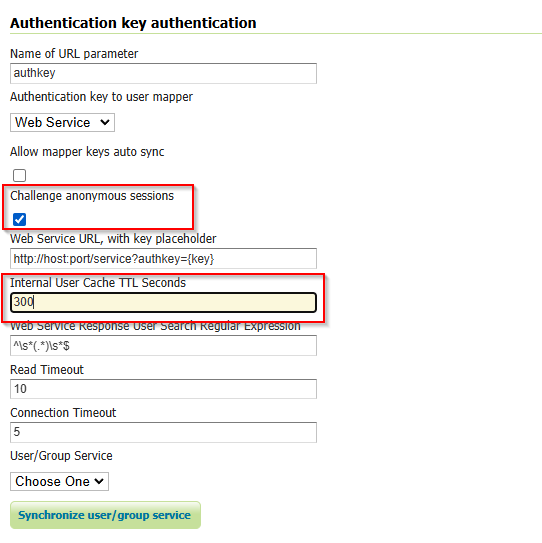The height and width of the screenshot is (543, 542).
Task: Click the Challenge anonymous sessions label
Action: [x=92, y=196]
